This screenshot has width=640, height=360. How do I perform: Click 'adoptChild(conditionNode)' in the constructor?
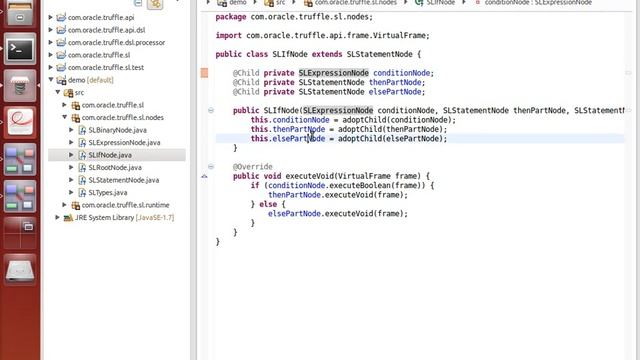[397, 120]
